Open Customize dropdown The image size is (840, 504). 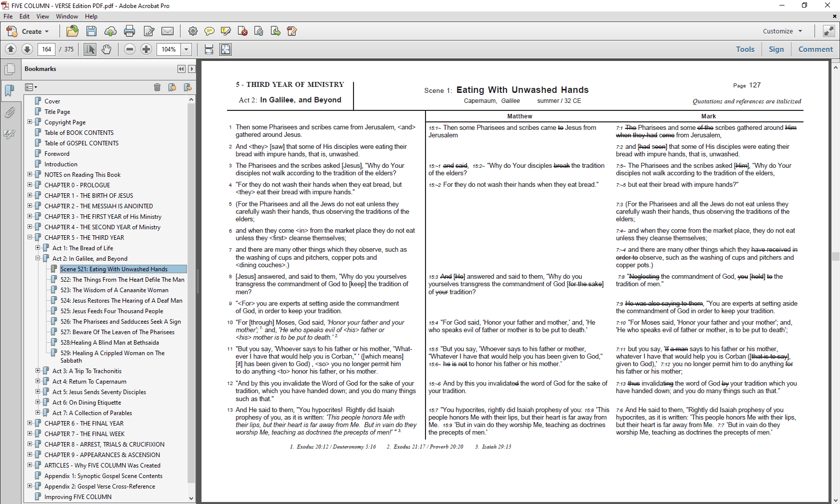(782, 31)
